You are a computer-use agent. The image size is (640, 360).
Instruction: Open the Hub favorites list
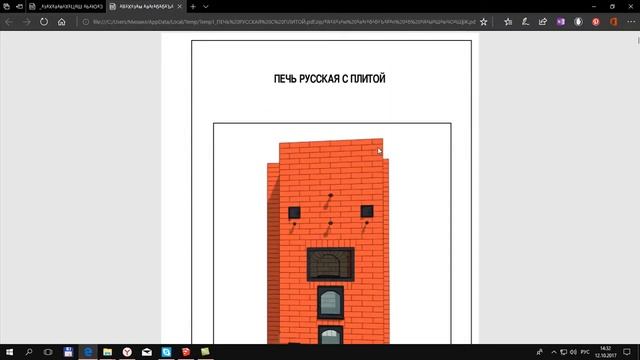pyautogui.click(x=508, y=22)
